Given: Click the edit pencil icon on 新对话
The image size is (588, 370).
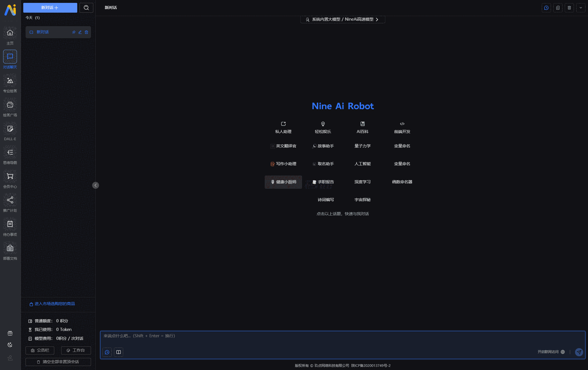Looking at the screenshot, I should point(80,32).
